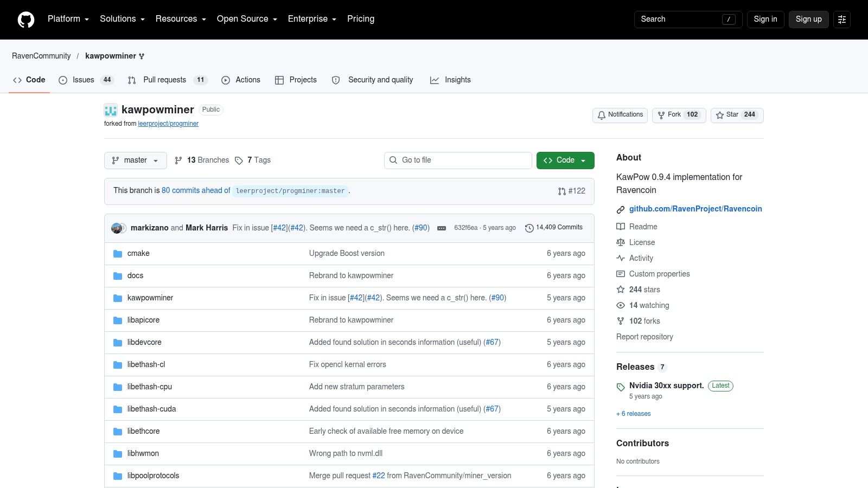Click the link icon beside github.com/RavenProject
The image size is (868, 488).
point(621,209)
